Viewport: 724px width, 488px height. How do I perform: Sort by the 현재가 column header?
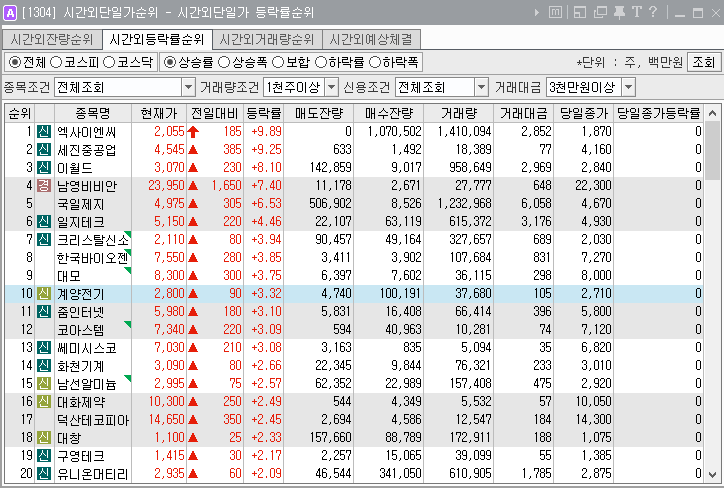tap(159, 113)
